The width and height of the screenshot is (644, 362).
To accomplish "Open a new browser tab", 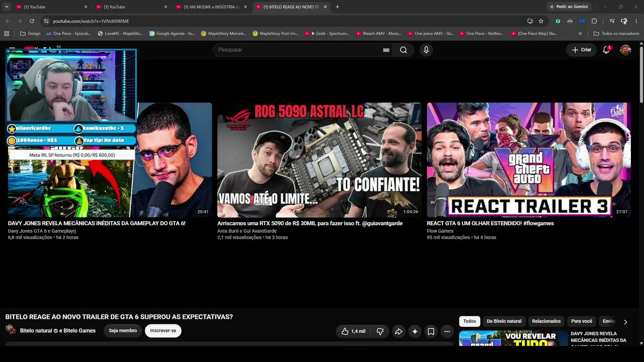I will click(337, 7).
